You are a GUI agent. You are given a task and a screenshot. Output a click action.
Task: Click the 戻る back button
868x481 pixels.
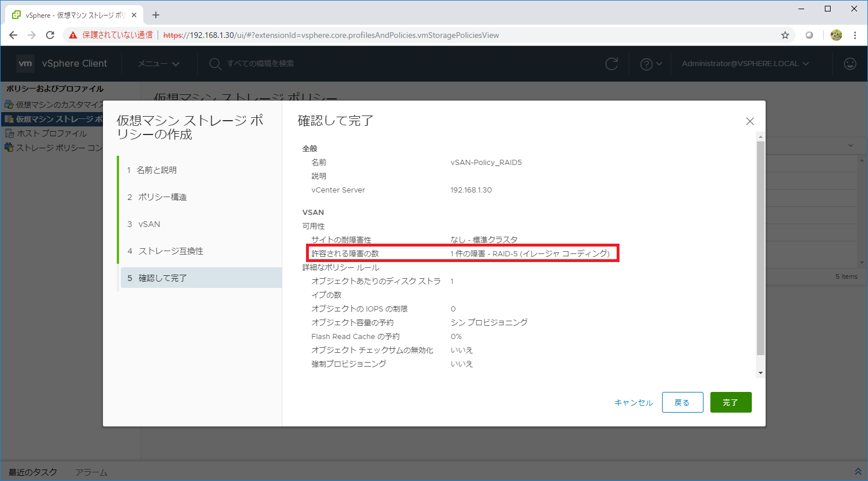click(682, 402)
